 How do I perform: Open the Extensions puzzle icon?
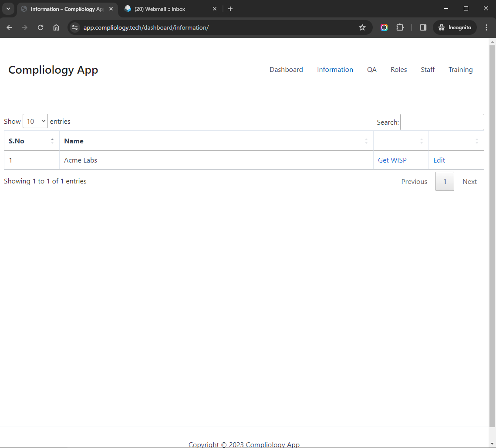pos(400,27)
